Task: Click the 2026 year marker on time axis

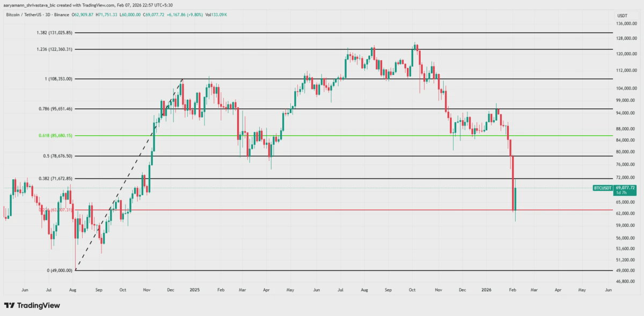Action: [486, 290]
